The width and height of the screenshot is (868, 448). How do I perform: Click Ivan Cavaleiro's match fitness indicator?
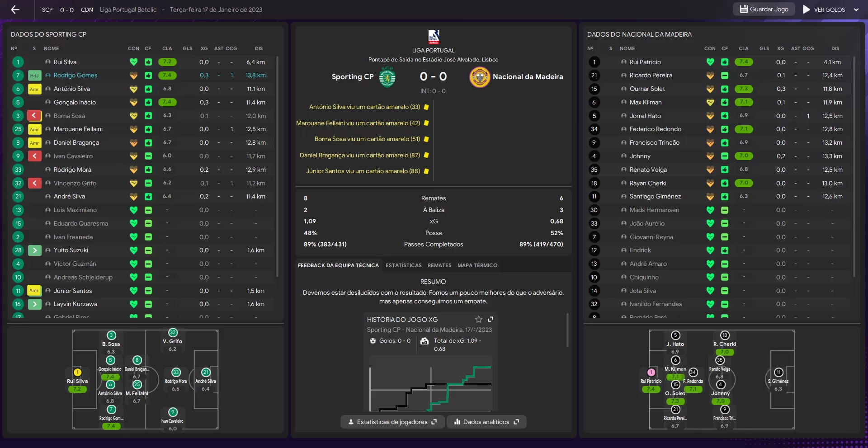148,156
